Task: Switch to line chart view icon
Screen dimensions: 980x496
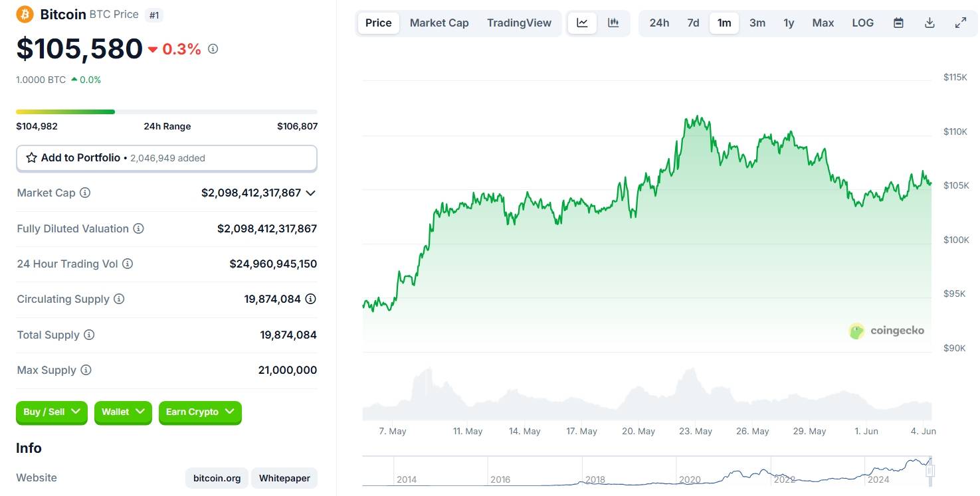Action: tap(582, 23)
